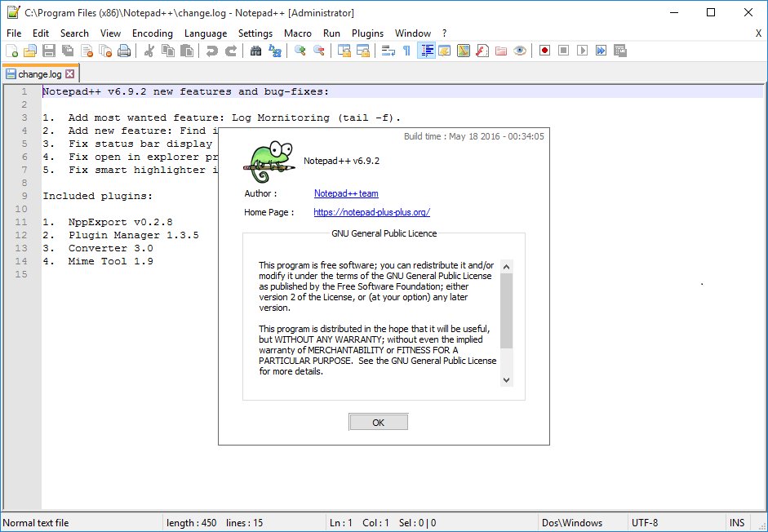Open the Search menu
768x532 pixels.
pos(74,33)
